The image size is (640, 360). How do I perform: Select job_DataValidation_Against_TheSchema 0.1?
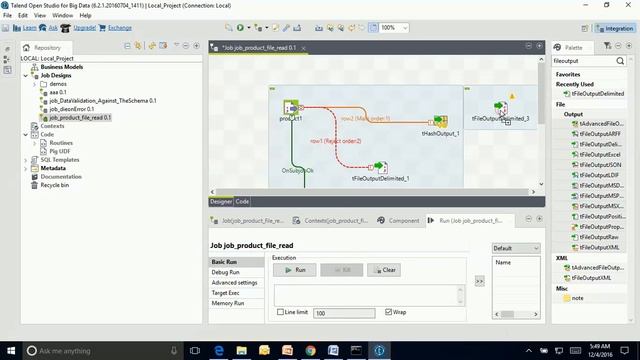tap(98, 101)
